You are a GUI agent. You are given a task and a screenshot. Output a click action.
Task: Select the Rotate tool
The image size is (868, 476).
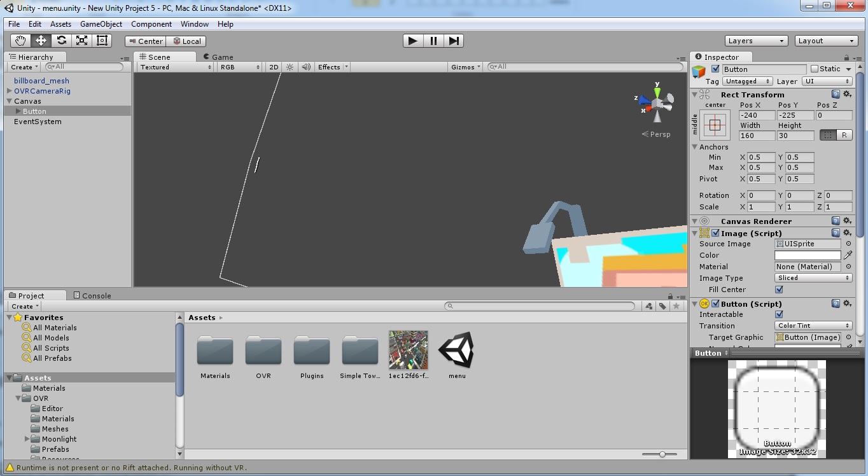click(61, 40)
